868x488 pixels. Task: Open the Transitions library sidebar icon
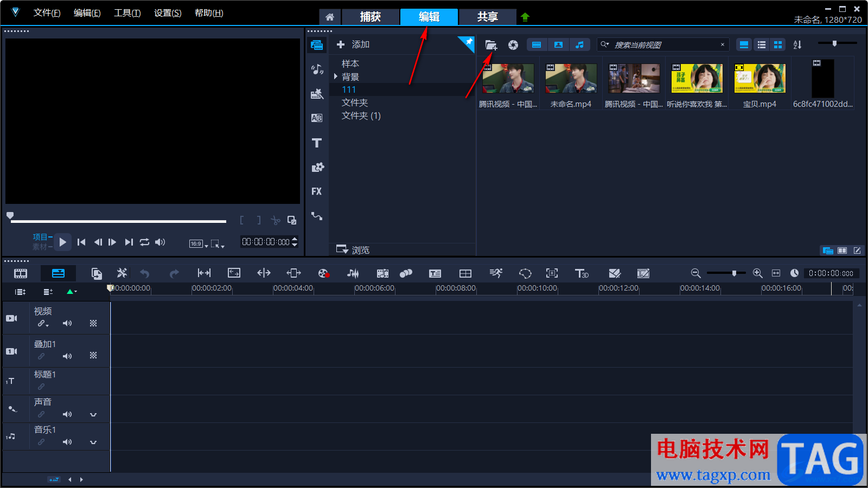(317, 118)
